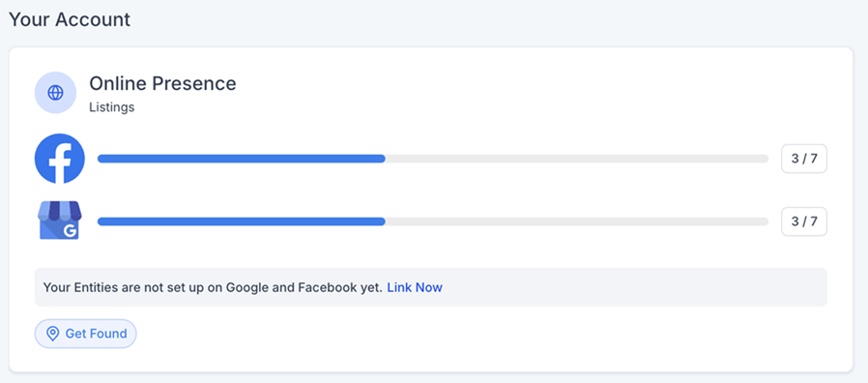Click the Your Account heading
The height and width of the screenshot is (383, 868).
click(70, 19)
